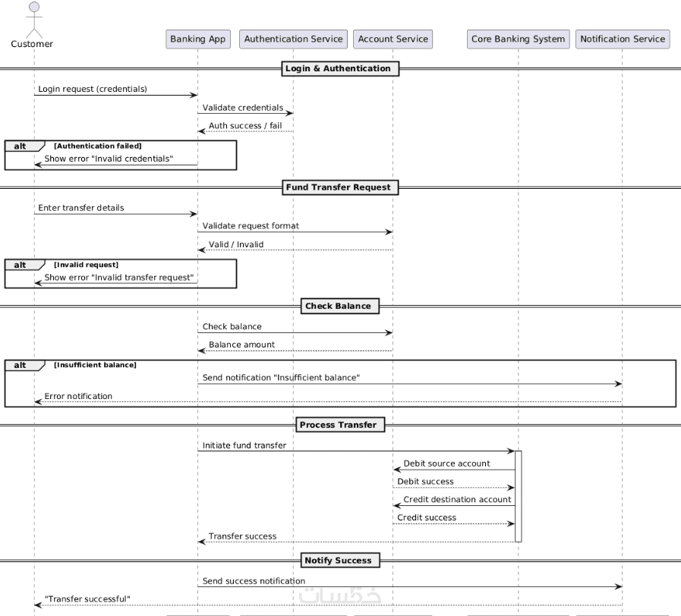The width and height of the screenshot is (681, 616).
Task: Select the "Initiate fund transfer" message label
Action: [244, 445]
